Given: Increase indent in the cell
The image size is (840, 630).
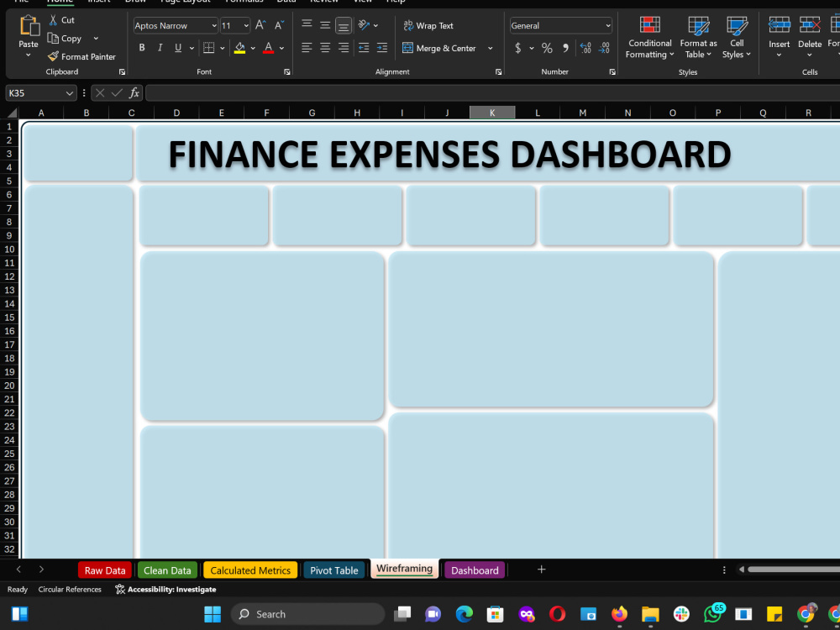Looking at the screenshot, I should [382, 48].
